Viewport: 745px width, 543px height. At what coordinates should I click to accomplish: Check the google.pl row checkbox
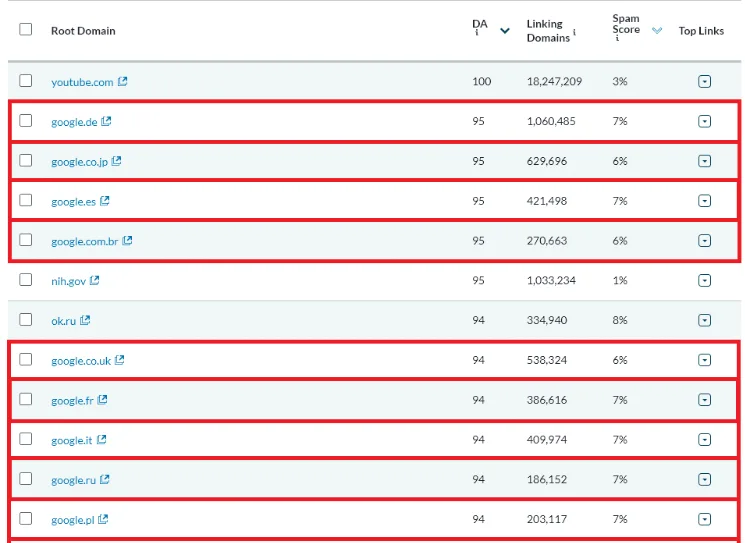pyautogui.click(x=26, y=518)
